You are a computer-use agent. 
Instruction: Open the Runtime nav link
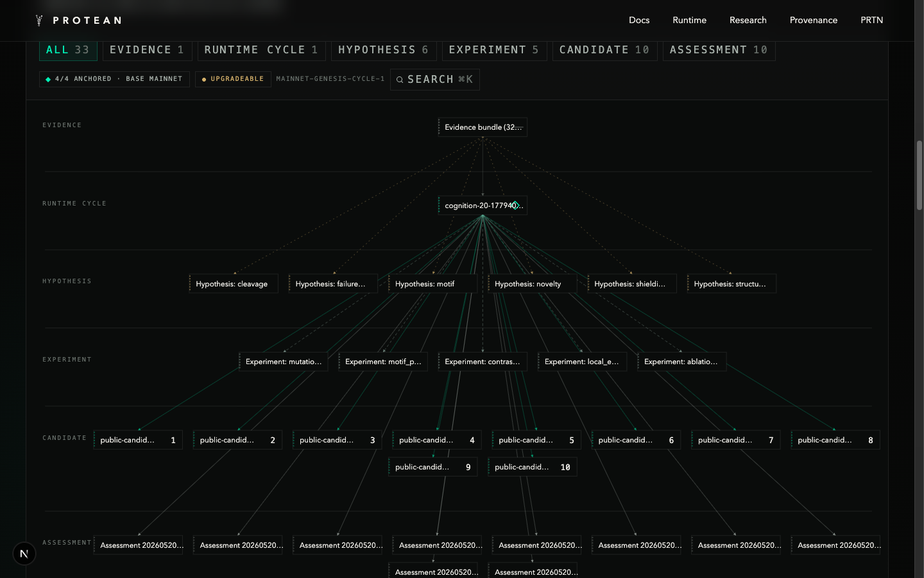click(x=689, y=21)
